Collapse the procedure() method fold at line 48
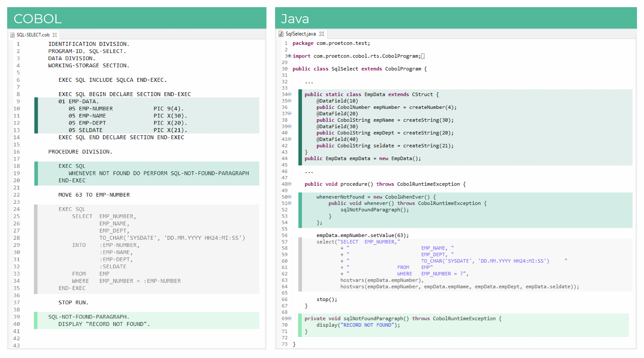This screenshot has width=644, height=358. pyautogui.click(x=289, y=184)
